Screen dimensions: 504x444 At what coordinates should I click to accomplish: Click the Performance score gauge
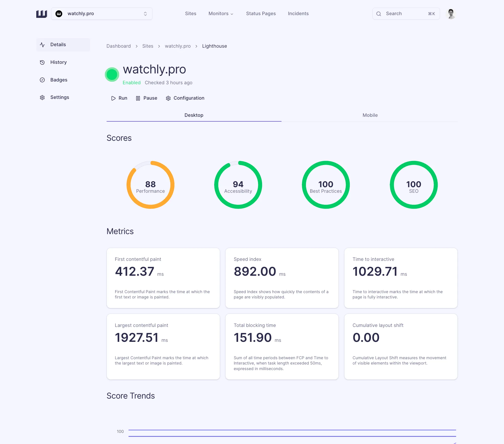pyautogui.click(x=150, y=185)
